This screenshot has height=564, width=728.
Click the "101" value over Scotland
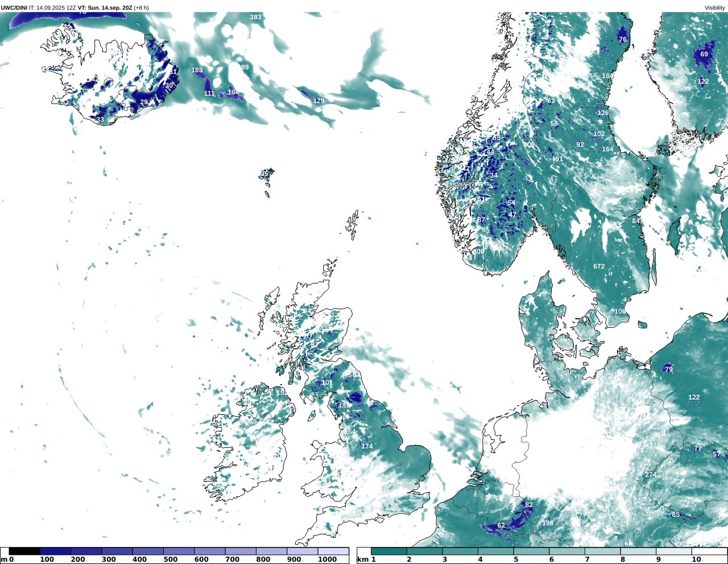click(x=327, y=382)
